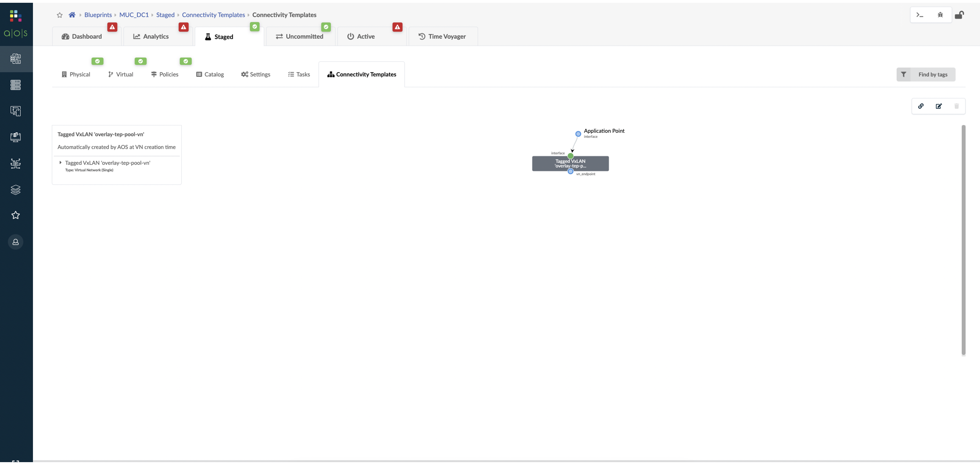Open Favorites star in left sidebar
This screenshot has width=980, height=467.
coord(16,215)
